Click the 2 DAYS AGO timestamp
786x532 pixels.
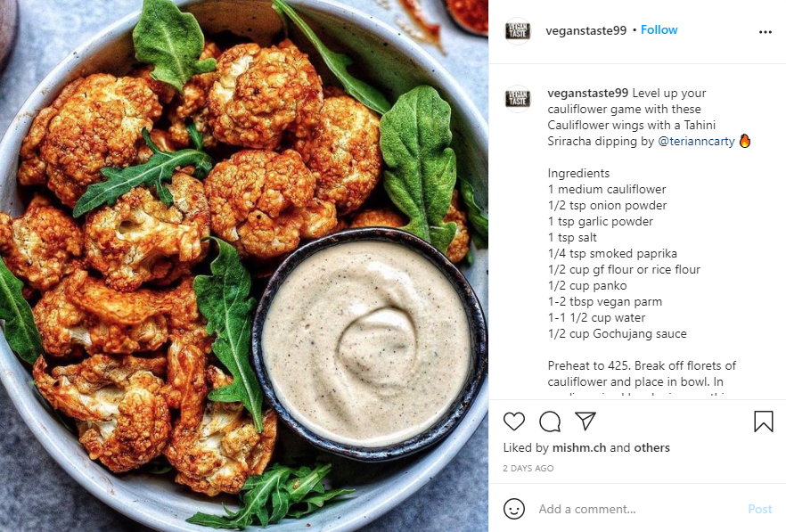[x=528, y=469]
